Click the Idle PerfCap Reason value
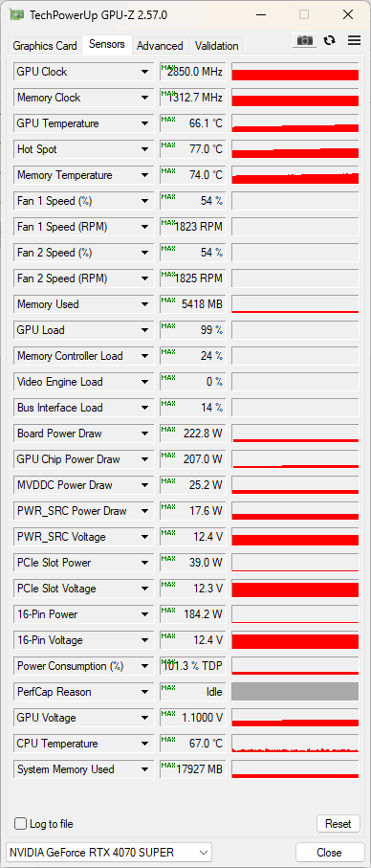The image size is (371, 868). pyautogui.click(x=192, y=692)
